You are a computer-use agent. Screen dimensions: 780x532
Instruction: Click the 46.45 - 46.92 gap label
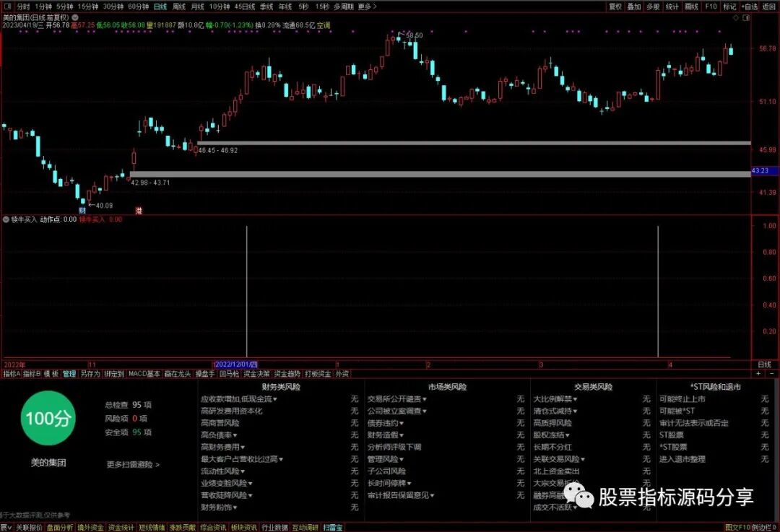click(217, 150)
